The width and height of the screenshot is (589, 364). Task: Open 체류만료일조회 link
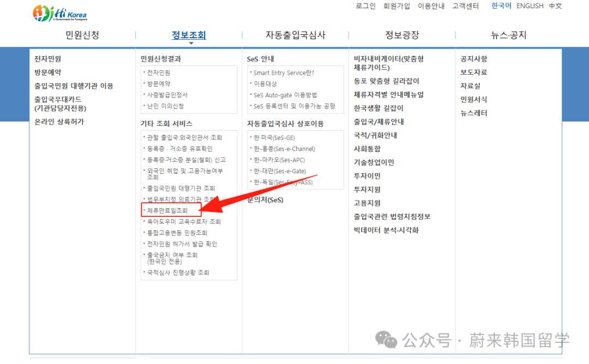pos(167,210)
